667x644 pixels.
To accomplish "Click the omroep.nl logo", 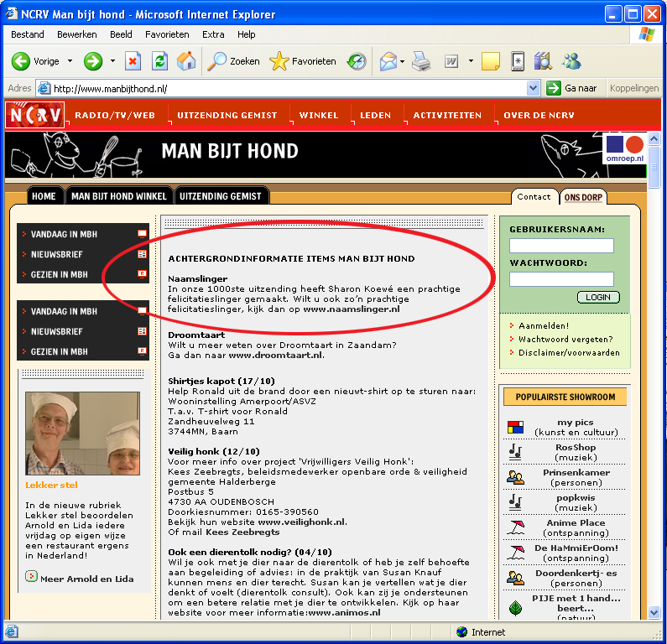I will (623, 149).
